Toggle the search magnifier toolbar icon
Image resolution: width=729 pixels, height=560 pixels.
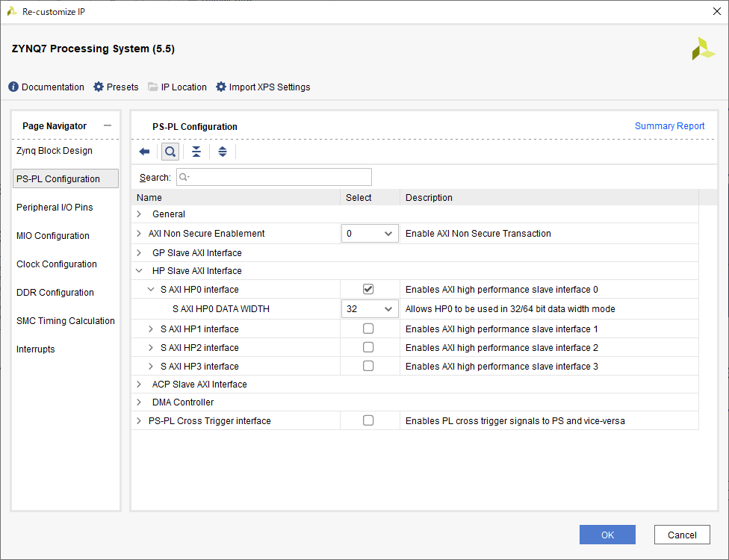click(x=170, y=152)
